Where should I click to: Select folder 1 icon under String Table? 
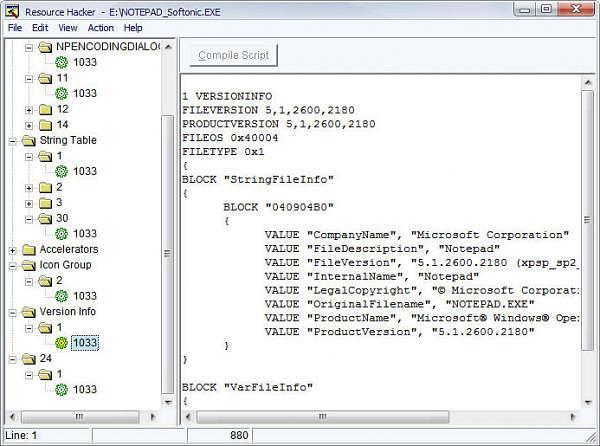tap(45, 156)
